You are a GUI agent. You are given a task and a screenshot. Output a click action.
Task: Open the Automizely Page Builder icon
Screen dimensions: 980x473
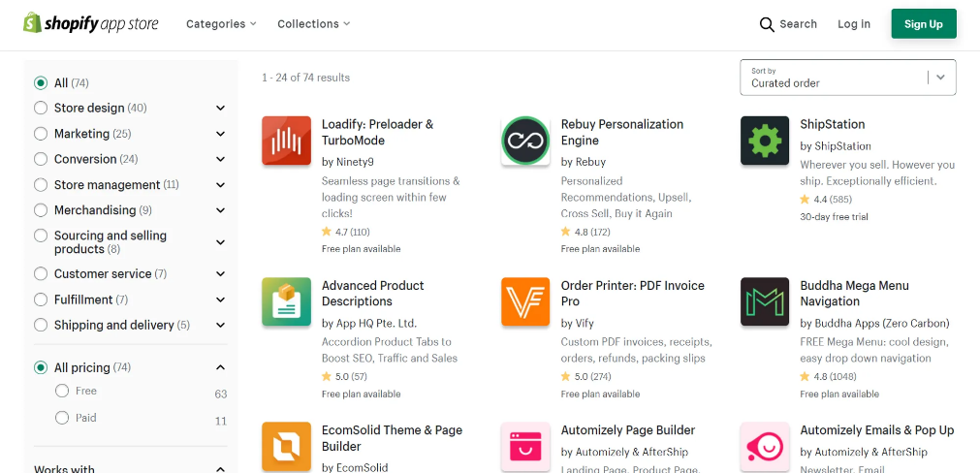click(x=525, y=446)
